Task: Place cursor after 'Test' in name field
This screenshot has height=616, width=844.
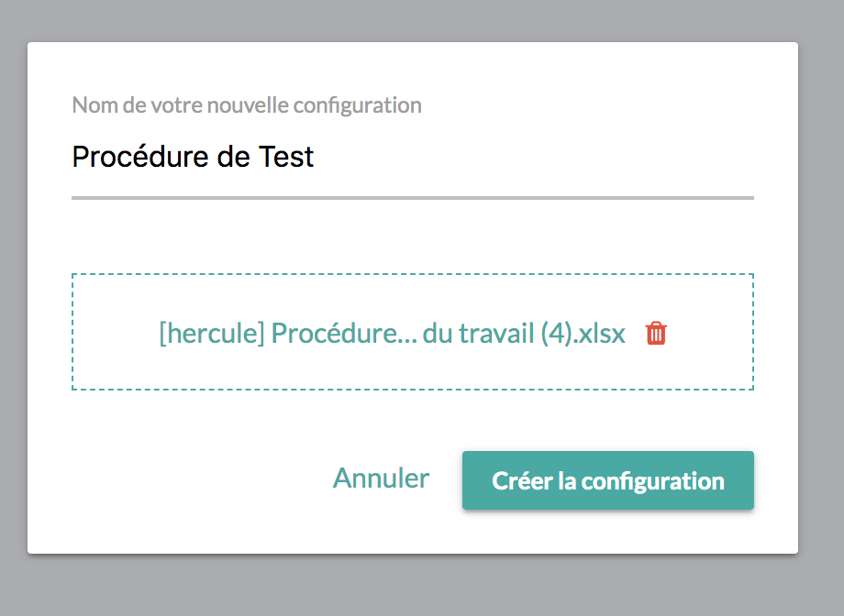Action: point(316,158)
